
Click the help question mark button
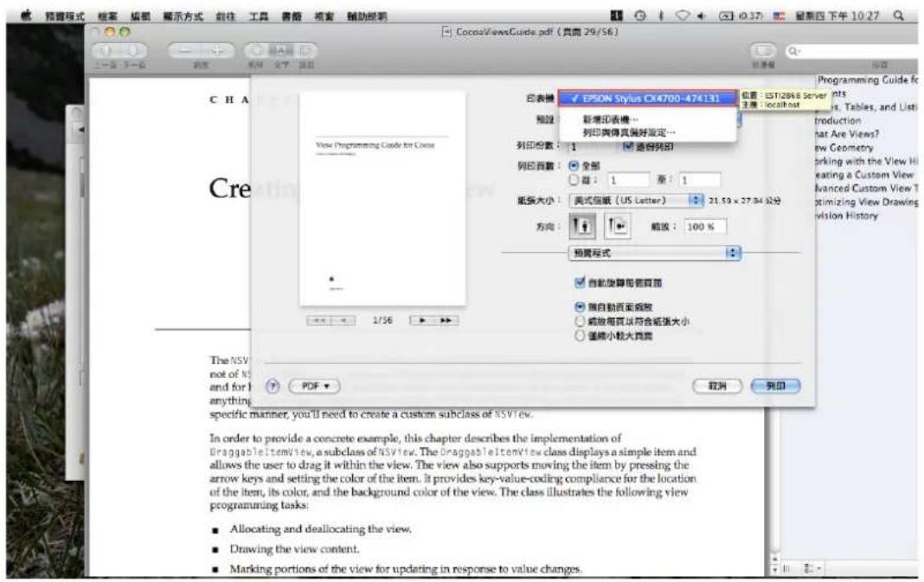pyautogui.click(x=273, y=387)
